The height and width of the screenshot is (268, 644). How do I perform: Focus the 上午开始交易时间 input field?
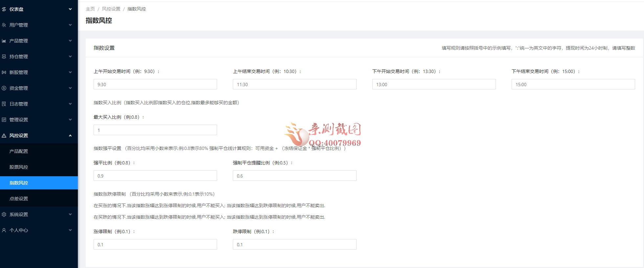click(155, 84)
